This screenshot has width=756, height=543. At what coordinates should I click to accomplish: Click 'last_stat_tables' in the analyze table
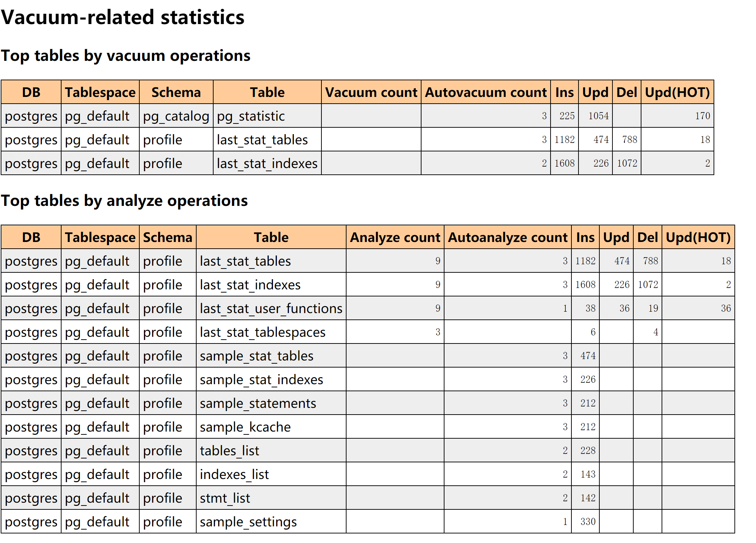271,261
